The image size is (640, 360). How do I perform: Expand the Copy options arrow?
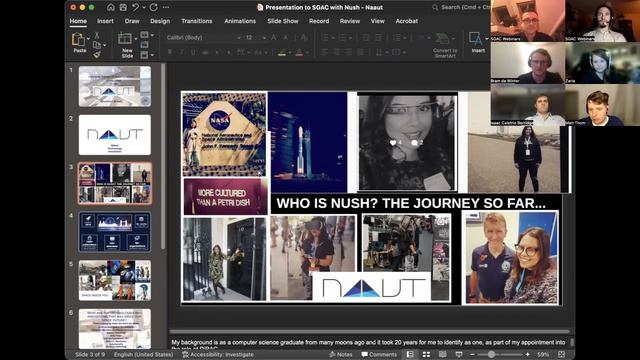click(104, 45)
